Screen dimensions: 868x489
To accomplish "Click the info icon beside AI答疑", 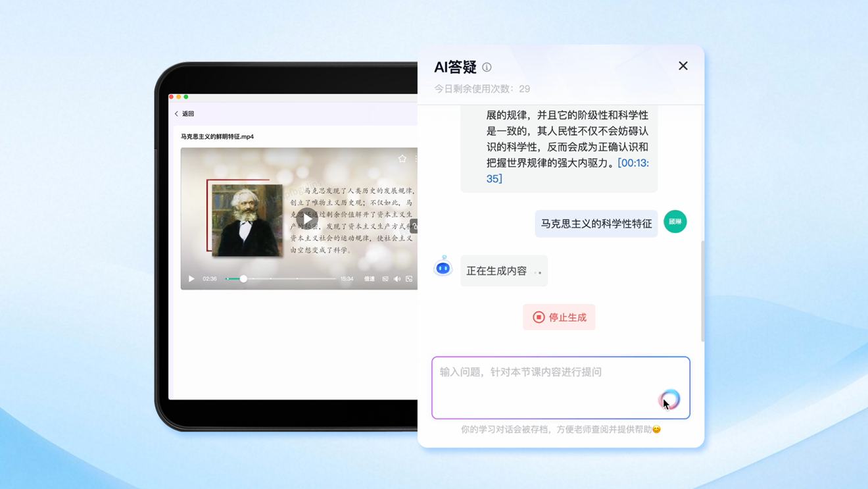I will [x=487, y=67].
